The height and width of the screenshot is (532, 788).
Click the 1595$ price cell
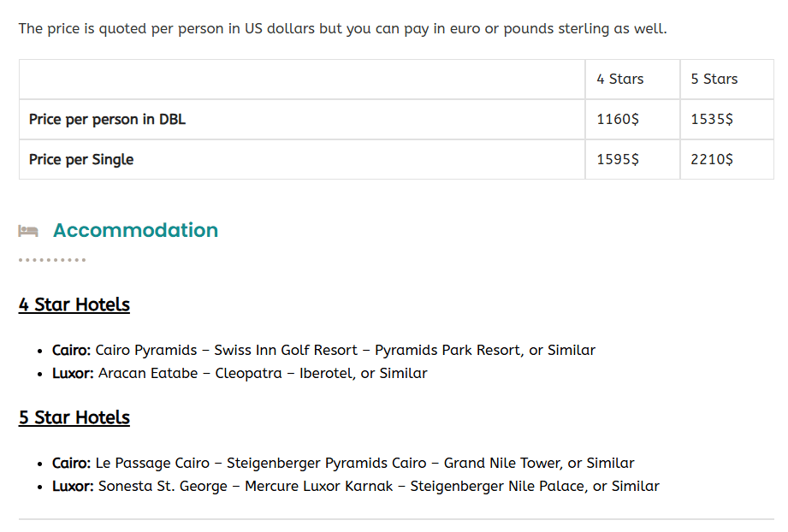[617, 159]
